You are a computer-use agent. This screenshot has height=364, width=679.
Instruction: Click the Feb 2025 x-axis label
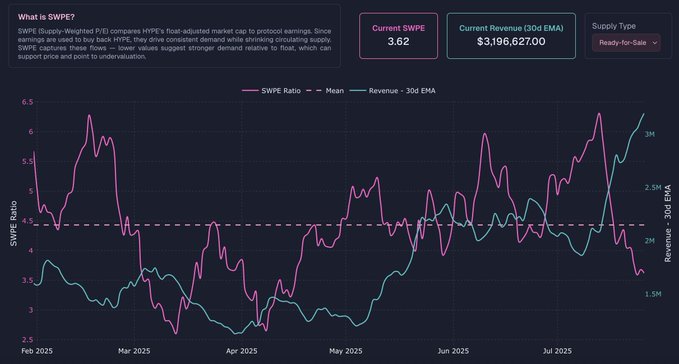pyautogui.click(x=37, y=351)
